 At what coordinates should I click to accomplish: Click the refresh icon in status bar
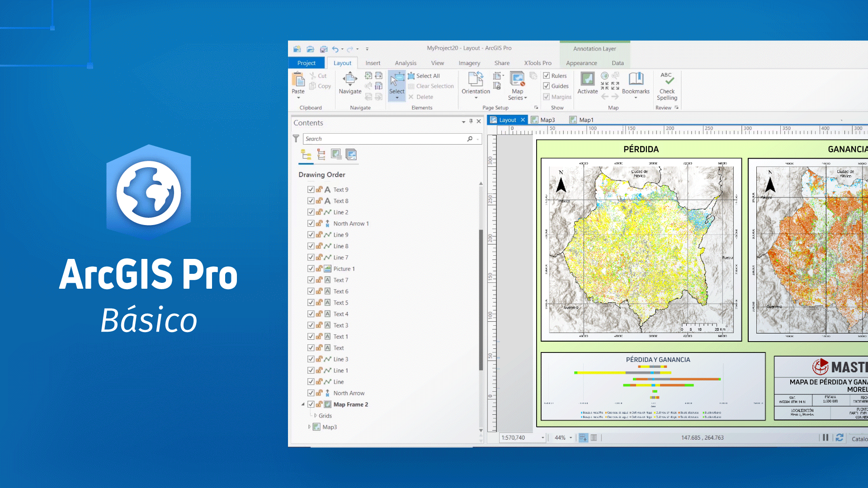[840, 437]
